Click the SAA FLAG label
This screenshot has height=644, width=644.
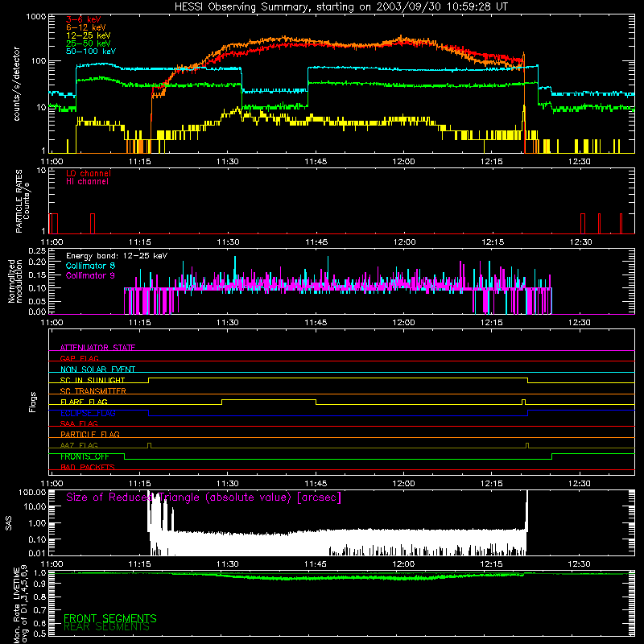[79, 423]
